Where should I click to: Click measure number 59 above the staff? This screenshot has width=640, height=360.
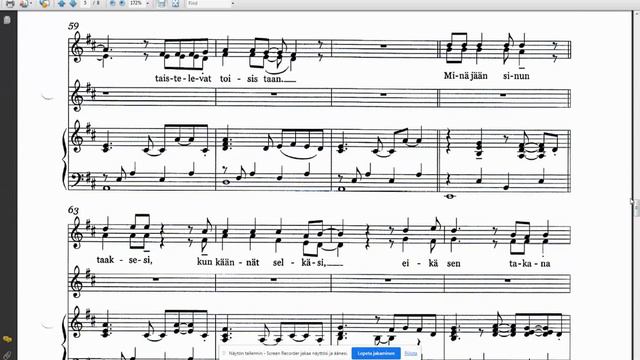click(73, 26)
